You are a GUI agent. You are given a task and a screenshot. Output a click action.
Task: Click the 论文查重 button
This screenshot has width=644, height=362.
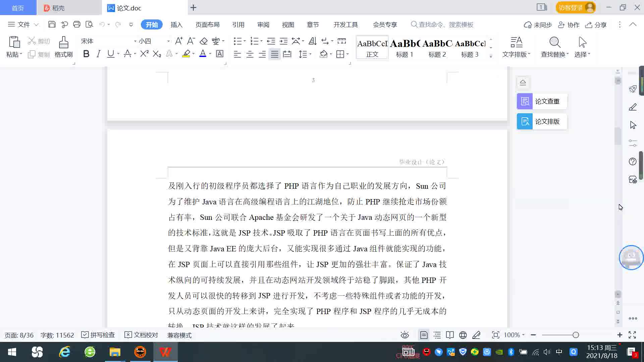(x=541, y=101)
